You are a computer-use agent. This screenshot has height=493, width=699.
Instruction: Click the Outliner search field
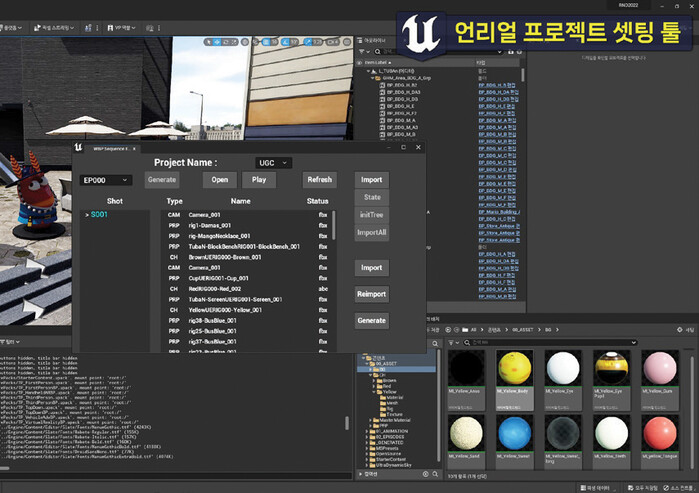tap(439, 52)
